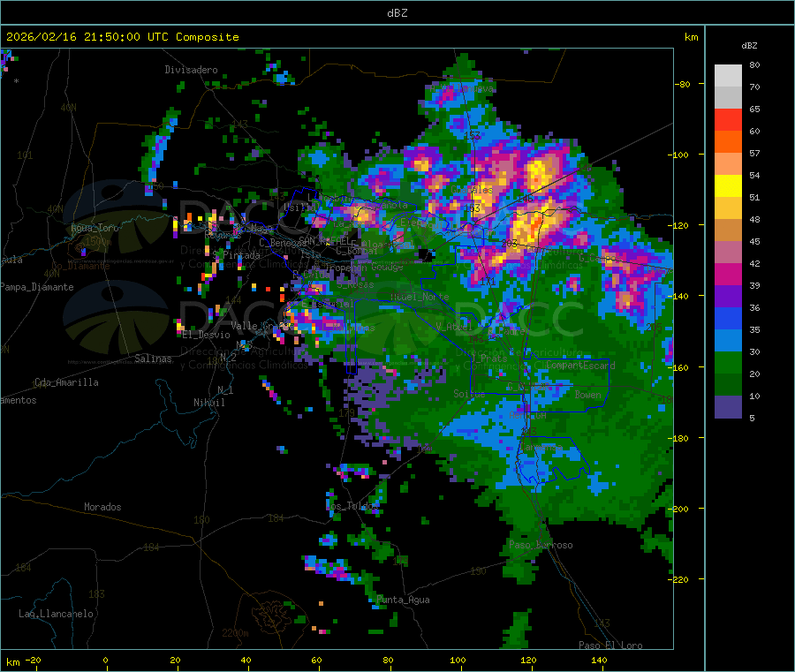Click the 54 label on the legend
The width and height of the screenshot is (795, 672).
pyautogui.click(x=754, y=176)
